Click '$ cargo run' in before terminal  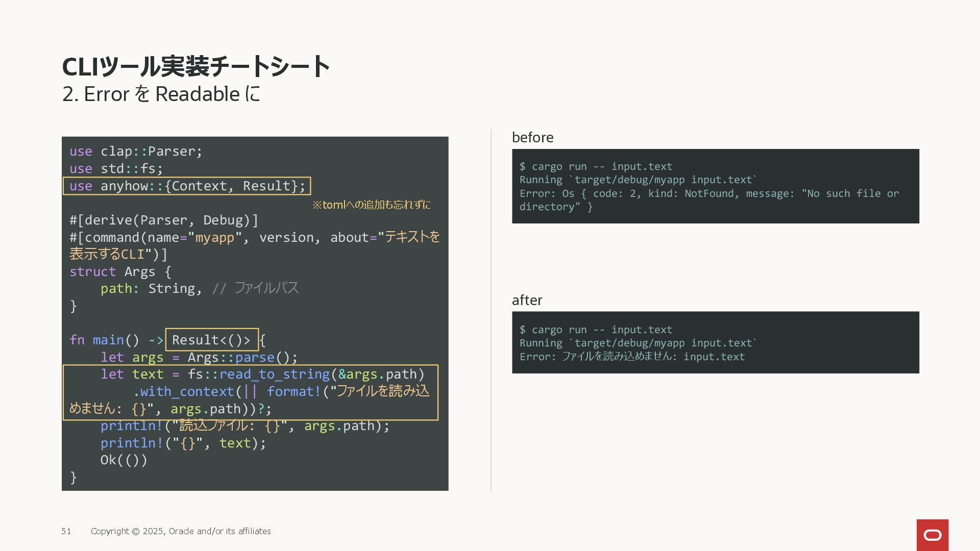click(x=596, y=166)
